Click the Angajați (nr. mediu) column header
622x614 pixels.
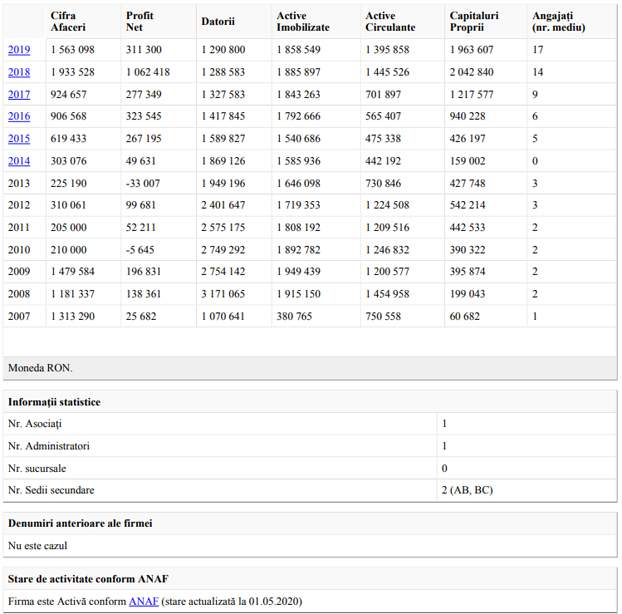559,21
